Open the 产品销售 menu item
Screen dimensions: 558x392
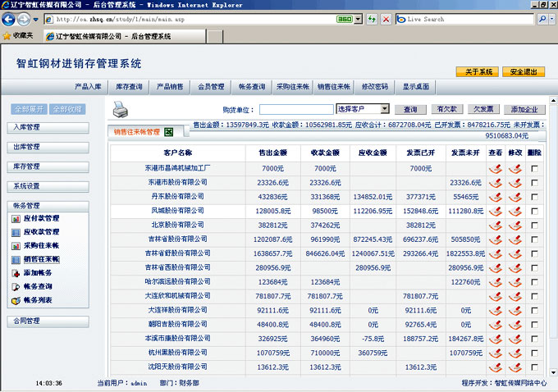pyautogui.click(x=170, y=86)
